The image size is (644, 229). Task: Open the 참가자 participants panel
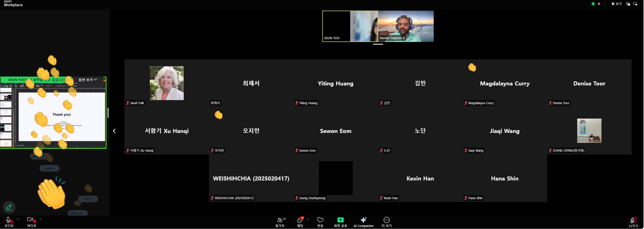(x=280, y=222)
